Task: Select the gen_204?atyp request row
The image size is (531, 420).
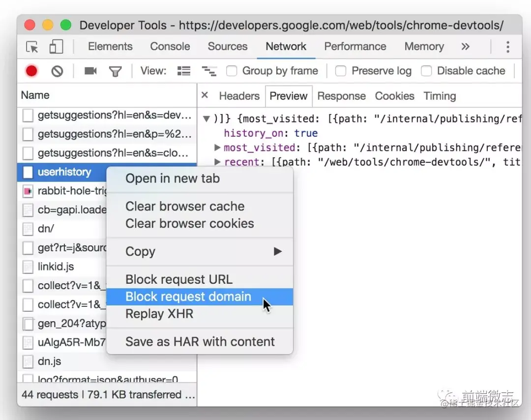Action: [x=62, y=324]
